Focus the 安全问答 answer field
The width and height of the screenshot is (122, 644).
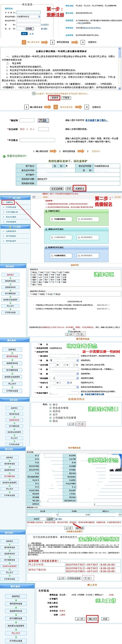coord(43,129)
